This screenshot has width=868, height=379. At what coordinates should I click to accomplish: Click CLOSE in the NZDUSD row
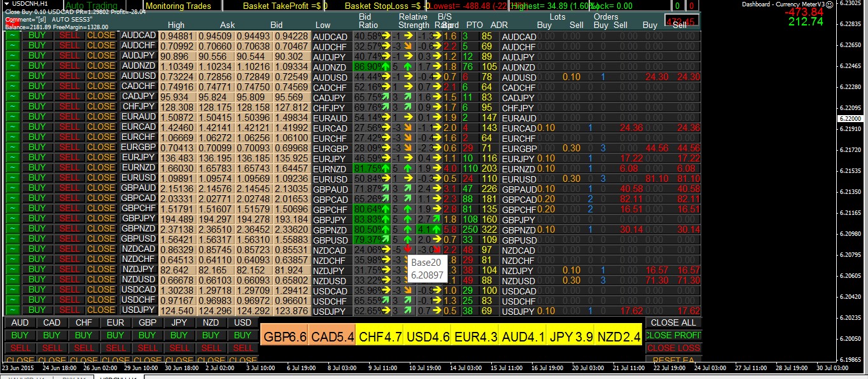coord(101,280)
